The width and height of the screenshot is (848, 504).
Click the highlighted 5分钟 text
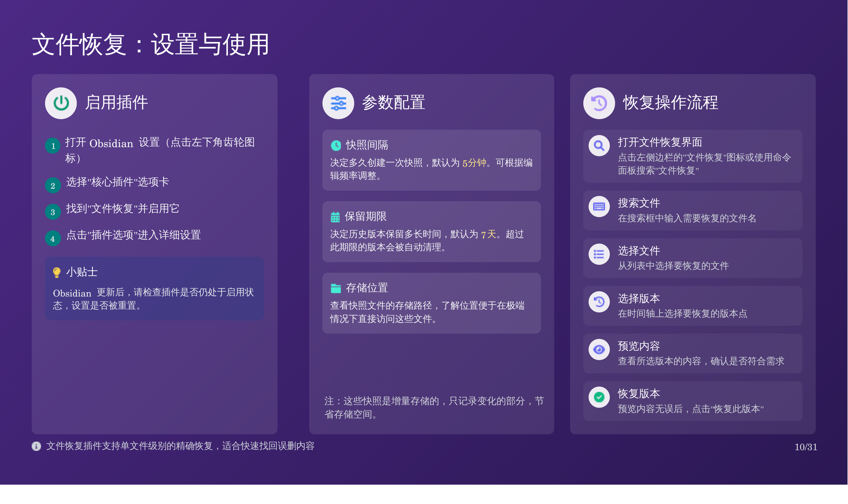click(x=474, y=163)
